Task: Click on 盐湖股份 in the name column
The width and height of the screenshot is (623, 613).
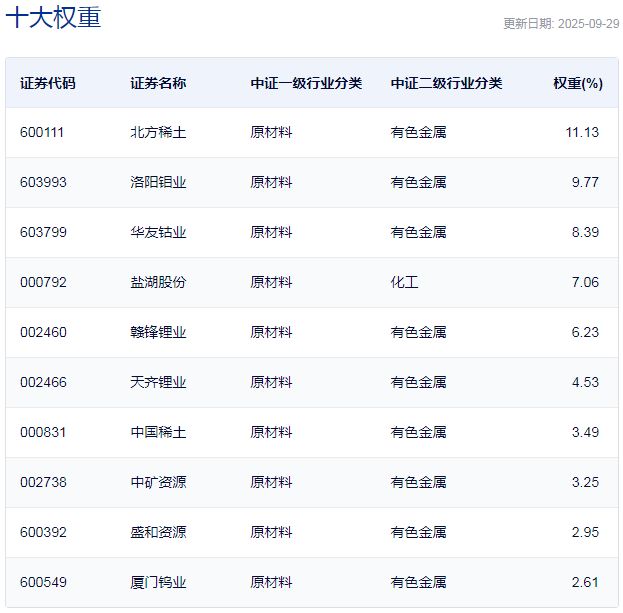Action: click(x=158, y=282)
